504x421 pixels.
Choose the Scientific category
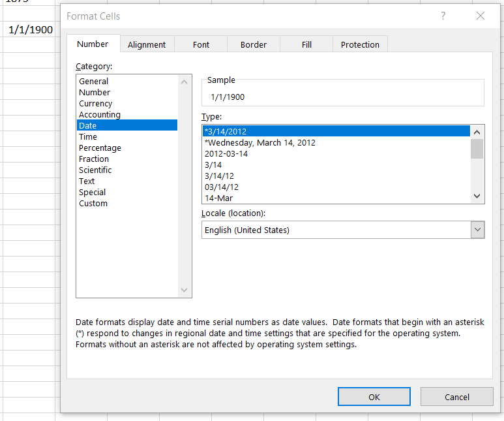click(x=127, y=170)
